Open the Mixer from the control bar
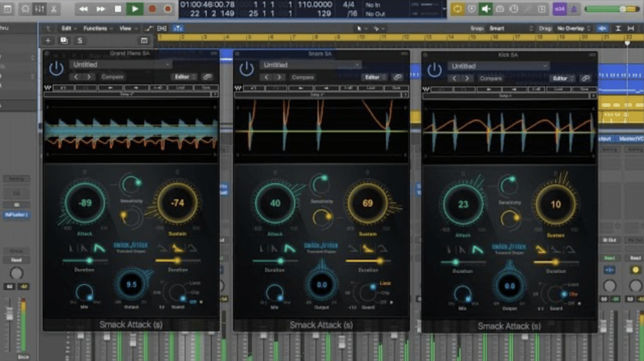Image resolution: width=644 pixels, height=361 pixels. click(x=39, y=9)
